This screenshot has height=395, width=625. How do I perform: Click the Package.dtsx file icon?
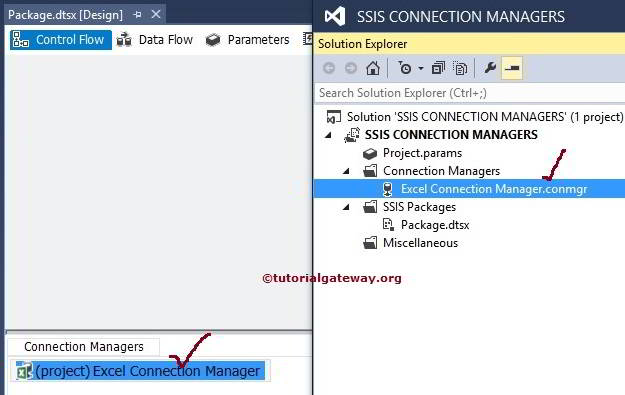pyautogui.click(x=388, y=225)
